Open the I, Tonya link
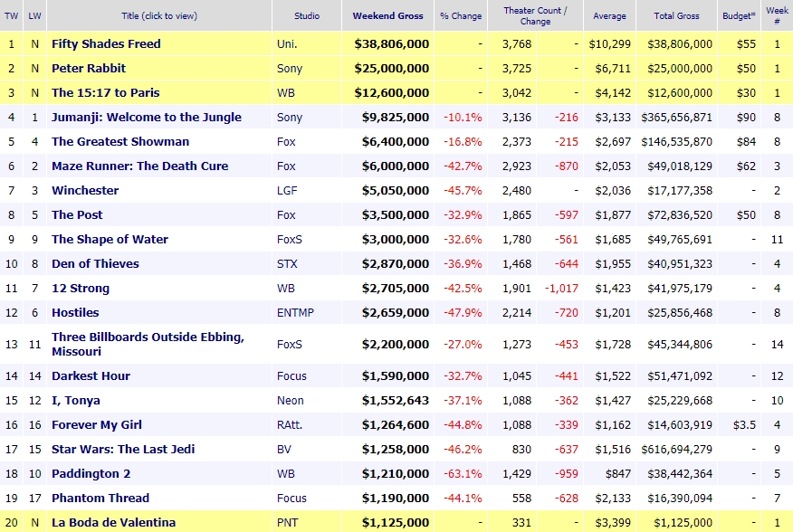Image resolution: width=793 pixels, height=532 pixels. 76,401
